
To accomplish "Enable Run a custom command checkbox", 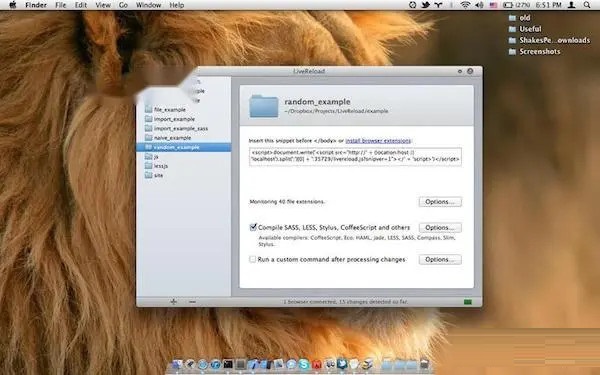I will pyautogui.click(x=253, y=259).
